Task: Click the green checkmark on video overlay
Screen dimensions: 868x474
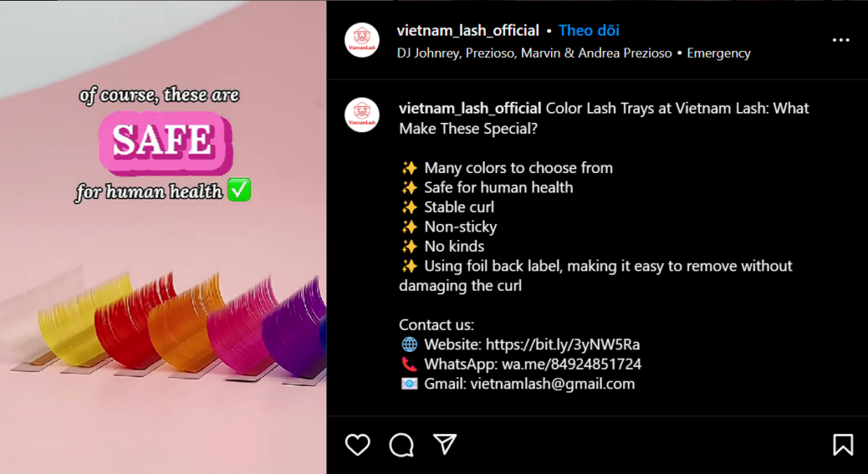Action: (239, 191)
